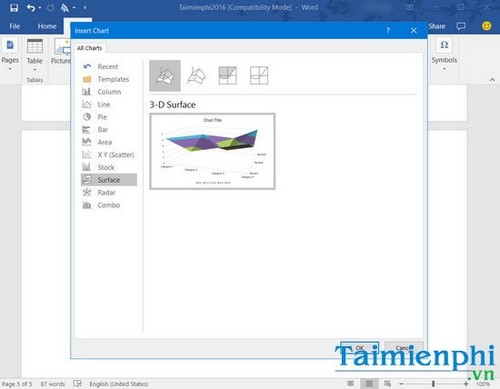Choose Bar chart type
500x389 pixels.
(109, 130)
